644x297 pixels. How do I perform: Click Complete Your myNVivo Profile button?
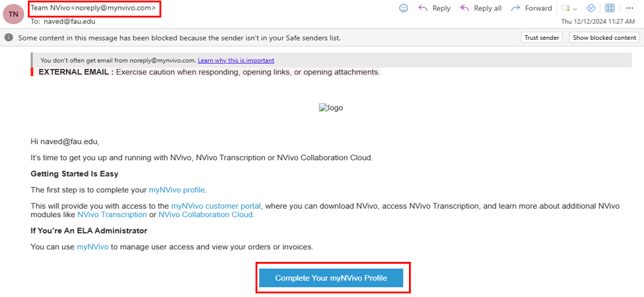[x=331, y=278]
